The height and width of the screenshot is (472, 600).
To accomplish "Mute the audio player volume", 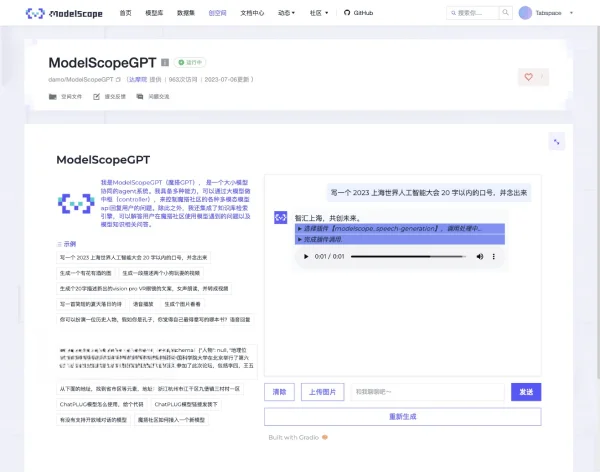I will coord(478,257).
